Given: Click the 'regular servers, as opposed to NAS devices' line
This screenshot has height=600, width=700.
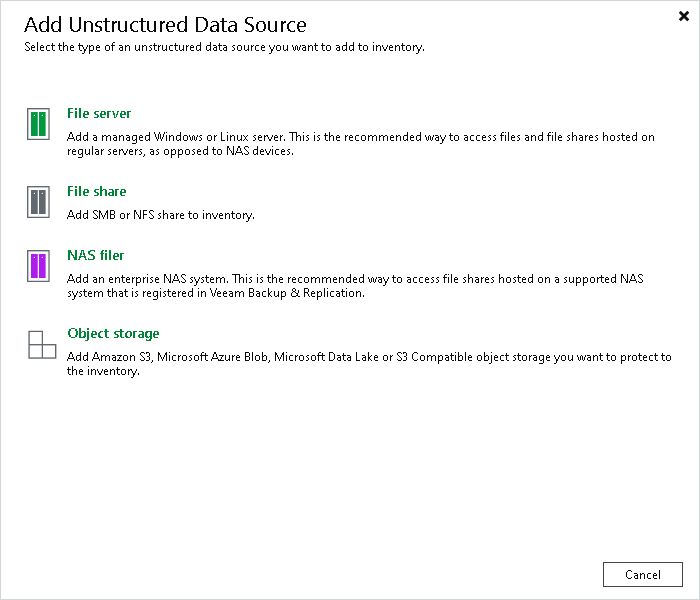Looking at the screenshot, I should point(180,152).
